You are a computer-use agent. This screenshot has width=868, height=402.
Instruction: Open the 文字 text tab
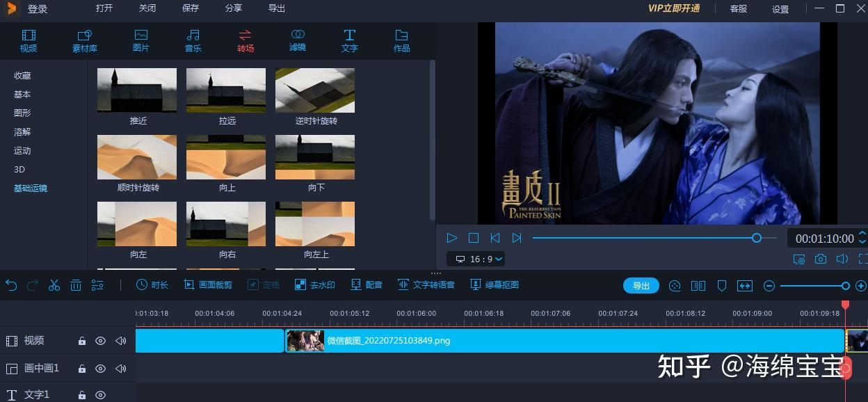click(x=350, y=41)
